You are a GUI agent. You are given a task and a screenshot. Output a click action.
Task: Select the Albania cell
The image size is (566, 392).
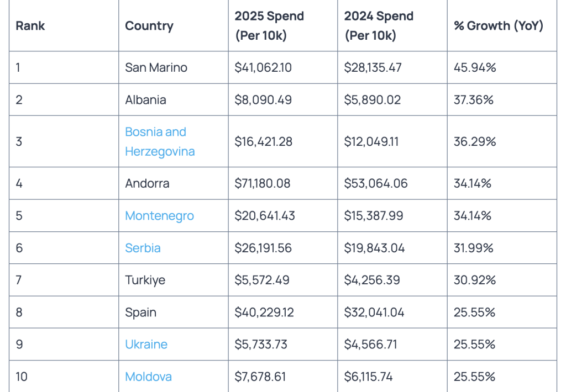[x=145, y=100]
